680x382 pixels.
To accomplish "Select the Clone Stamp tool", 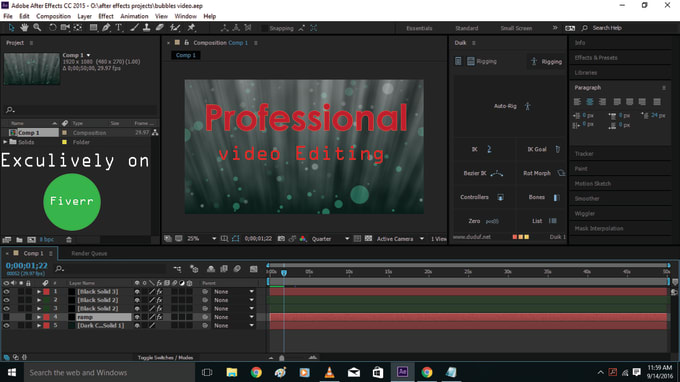I will (x=147, y=28).
